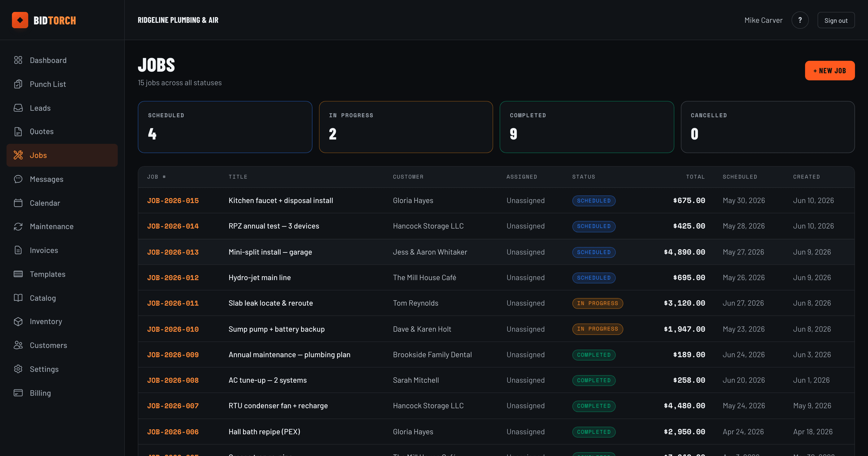Click Completed badge for AC tune-up job
This screenshot has width=868, height=456.
click(594, 381)
